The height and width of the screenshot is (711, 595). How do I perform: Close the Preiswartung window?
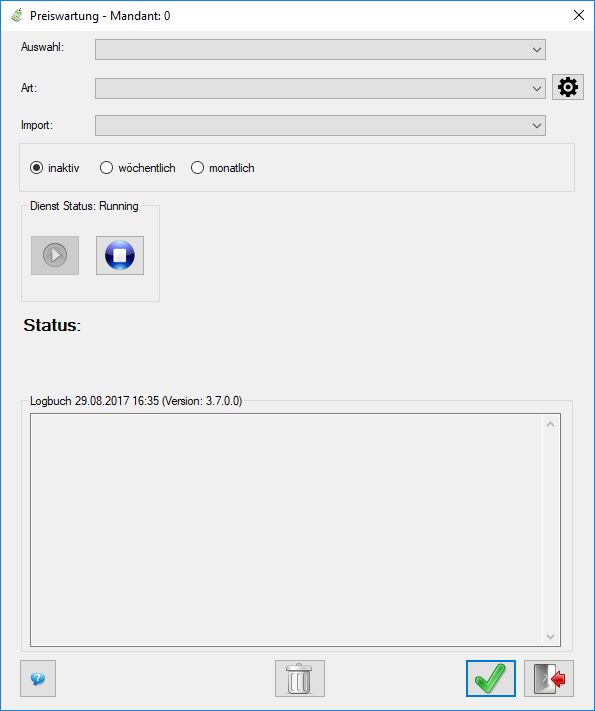click(x=579, y=15)
